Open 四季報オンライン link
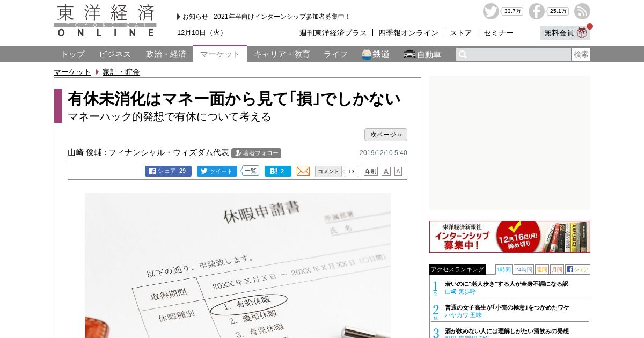The height and width of the screenshot is (338, 644). click(x=408, y=33)
